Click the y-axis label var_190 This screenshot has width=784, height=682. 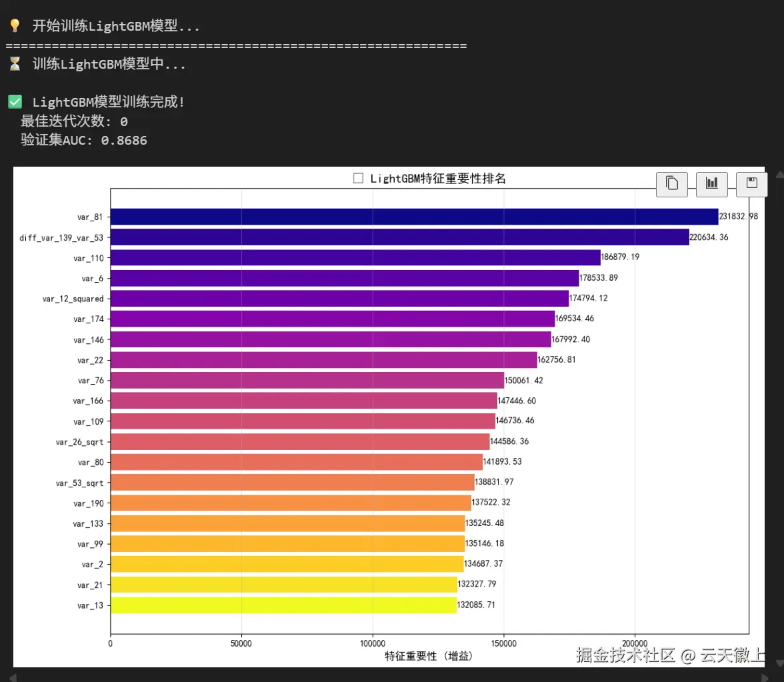[x=89, y=503]
